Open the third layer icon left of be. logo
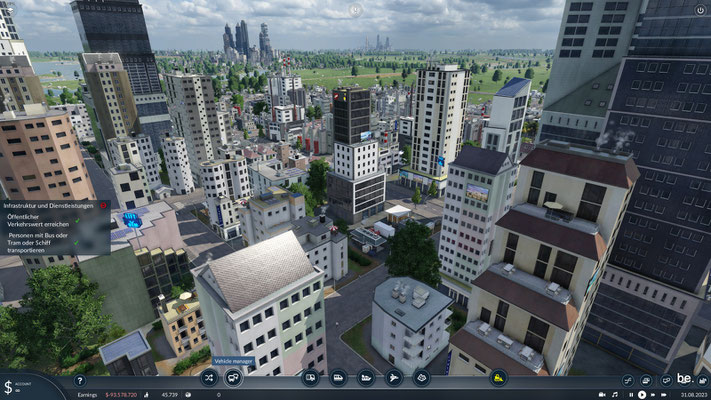 (666, 380)
